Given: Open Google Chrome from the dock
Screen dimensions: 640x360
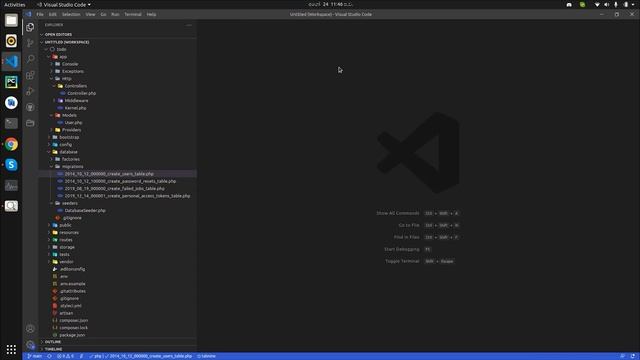Looking at the screenshot, I should (11, 144).
